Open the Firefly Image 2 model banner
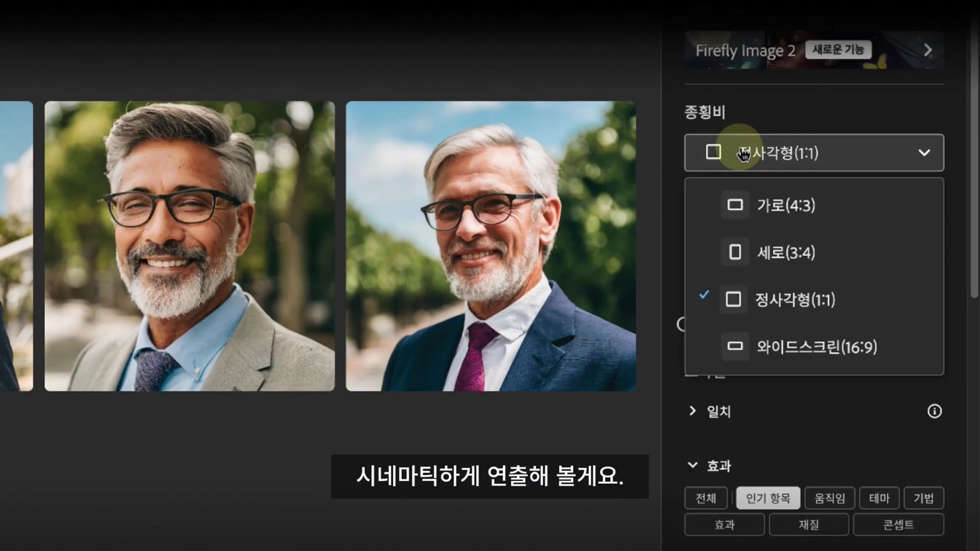 814,50
